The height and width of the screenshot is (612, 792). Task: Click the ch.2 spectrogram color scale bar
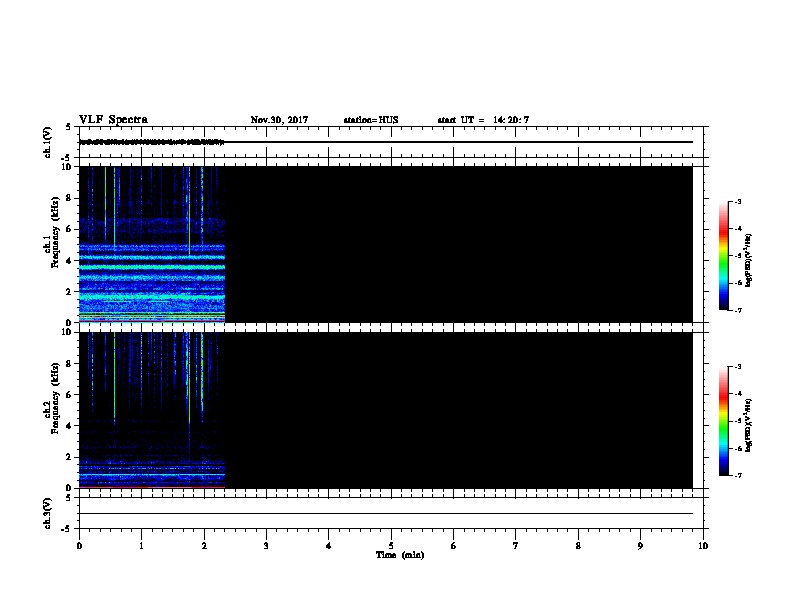[723, 421]
